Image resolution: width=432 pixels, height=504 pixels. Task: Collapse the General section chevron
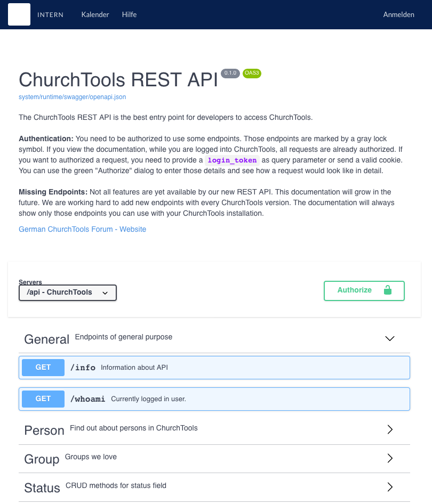click(390, 338)
